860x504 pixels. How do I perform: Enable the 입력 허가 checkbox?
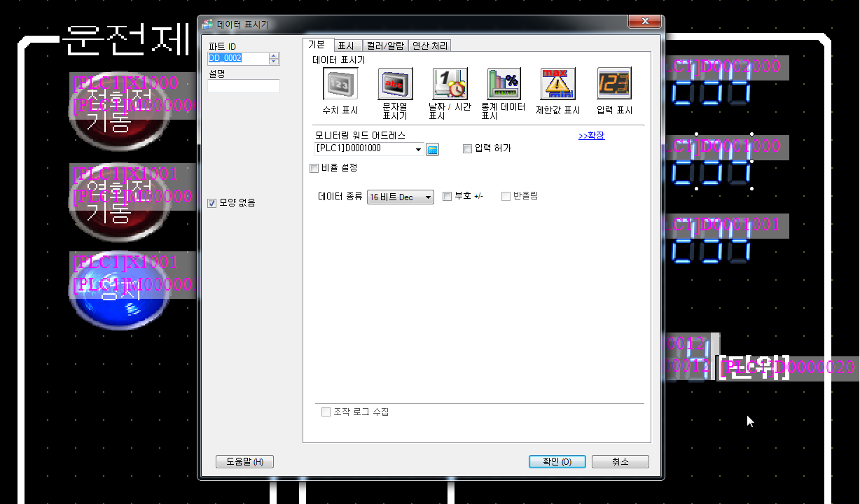467,148
